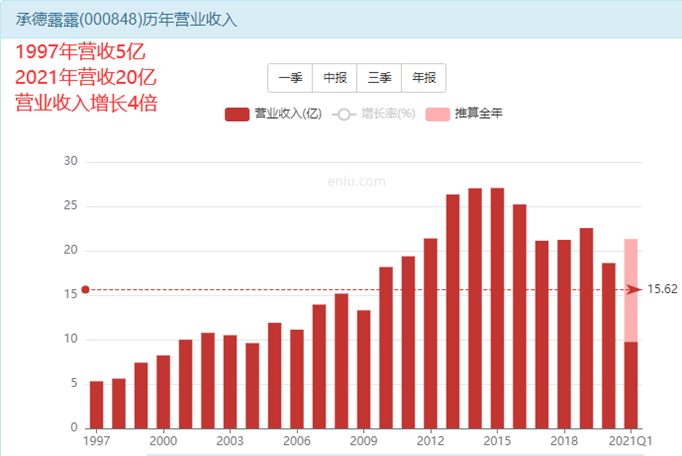Click the 2018 revenue bar

click(564, 334)
